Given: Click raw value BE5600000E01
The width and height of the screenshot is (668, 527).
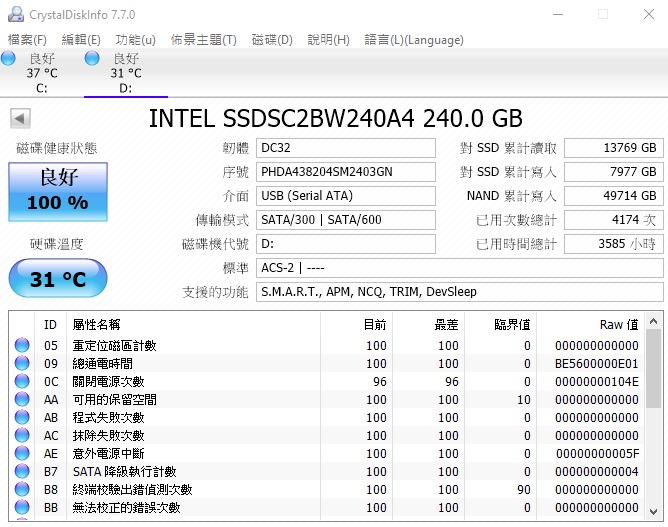Looking at the screenshot, I should coord(596,363).
